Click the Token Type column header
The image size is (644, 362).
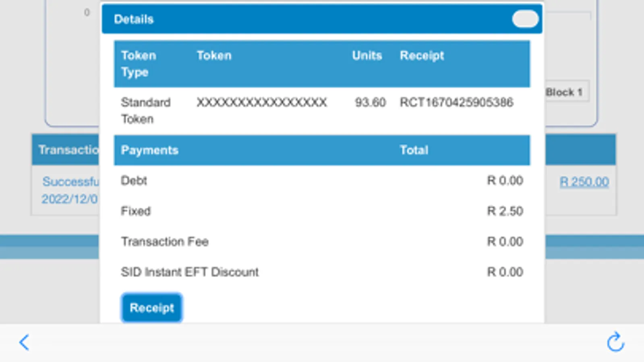139,64
